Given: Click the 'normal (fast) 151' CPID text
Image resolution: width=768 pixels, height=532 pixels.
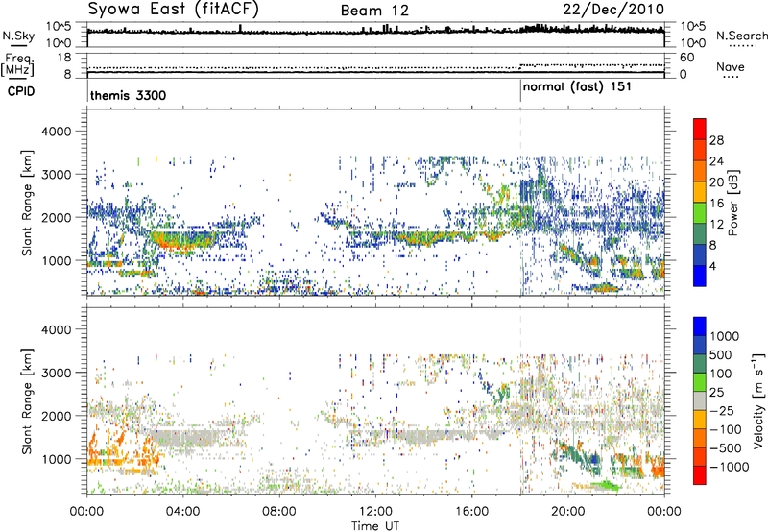Looking at the screenshot, I should pyautogui.click(x=578, y=87).
